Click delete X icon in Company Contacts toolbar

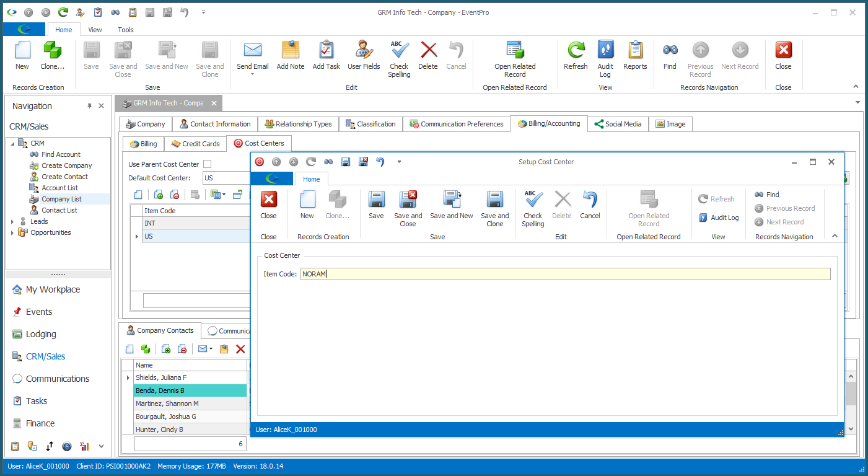click(x=241, y=349)
